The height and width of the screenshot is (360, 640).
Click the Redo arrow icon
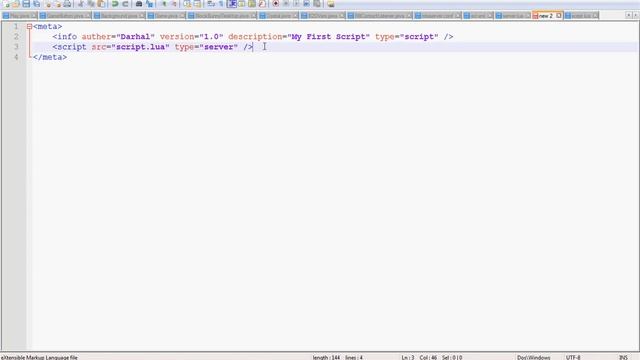(125, 4)
